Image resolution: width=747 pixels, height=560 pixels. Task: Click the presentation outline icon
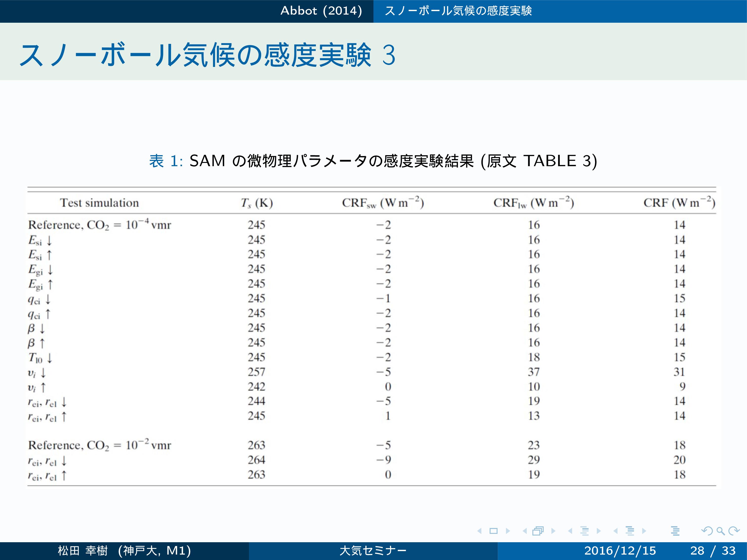click(675, 531)
